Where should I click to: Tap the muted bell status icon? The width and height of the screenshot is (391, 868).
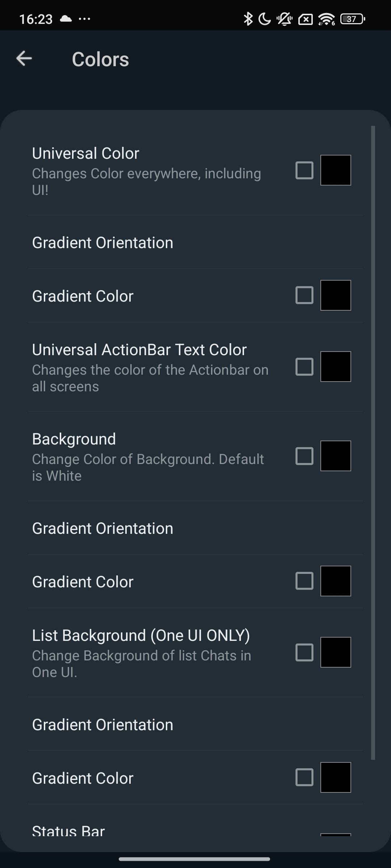point(285,19)
